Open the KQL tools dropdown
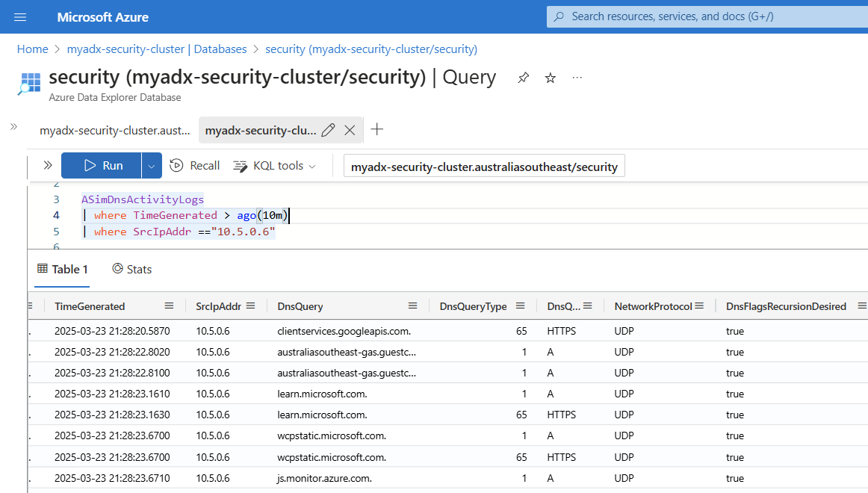The height and width of the screenshot is (493, 868). tap(275, 165)
